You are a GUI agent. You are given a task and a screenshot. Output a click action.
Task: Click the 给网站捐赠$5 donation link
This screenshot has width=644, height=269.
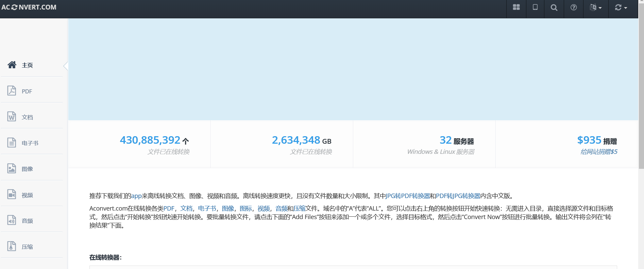click(x=599, y=152)
